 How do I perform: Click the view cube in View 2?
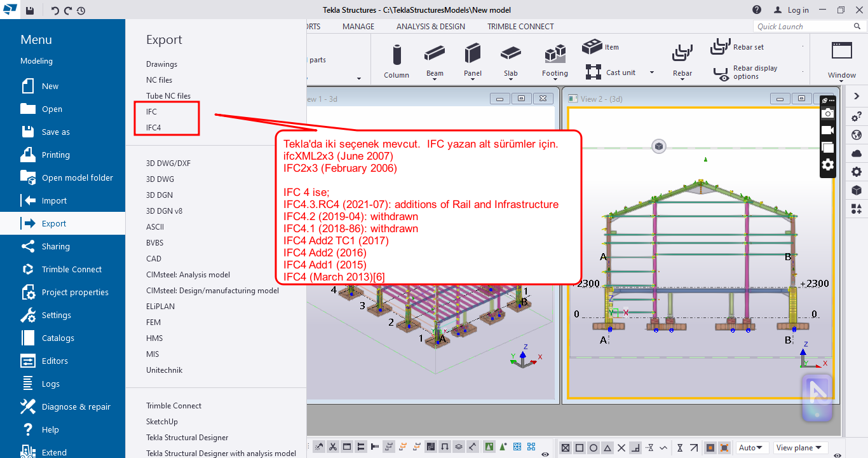point(659,146)
